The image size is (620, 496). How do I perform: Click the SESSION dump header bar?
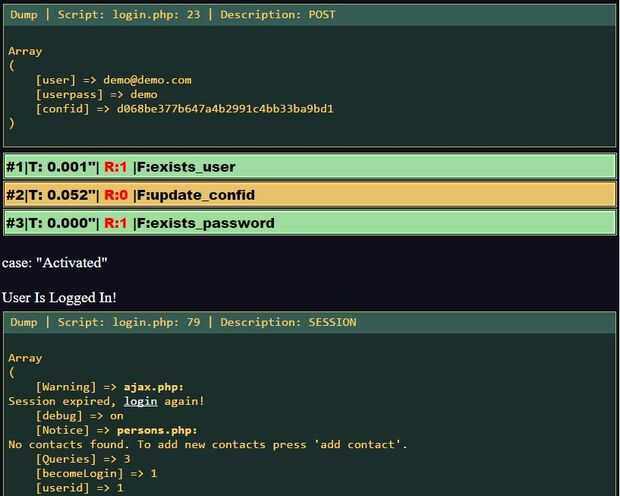[x=309, y=322]
